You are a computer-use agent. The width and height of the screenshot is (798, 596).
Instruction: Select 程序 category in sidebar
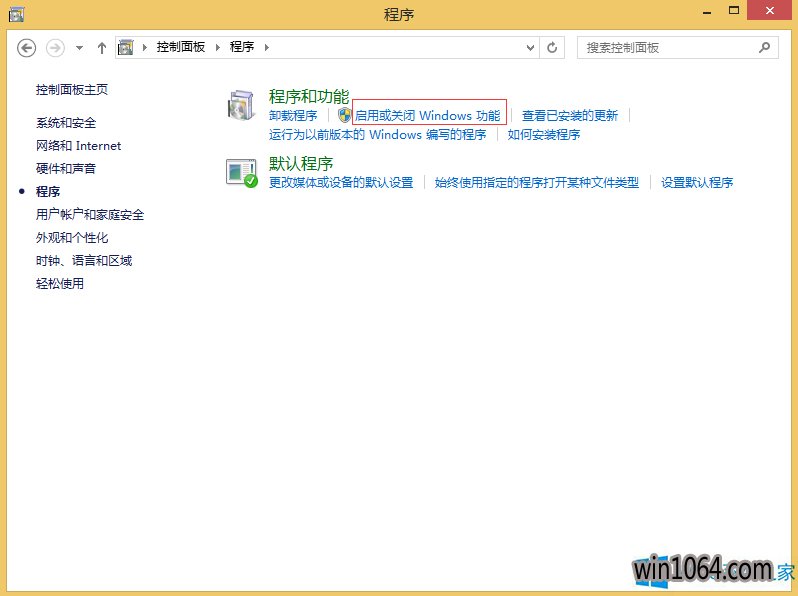point(48,191)
